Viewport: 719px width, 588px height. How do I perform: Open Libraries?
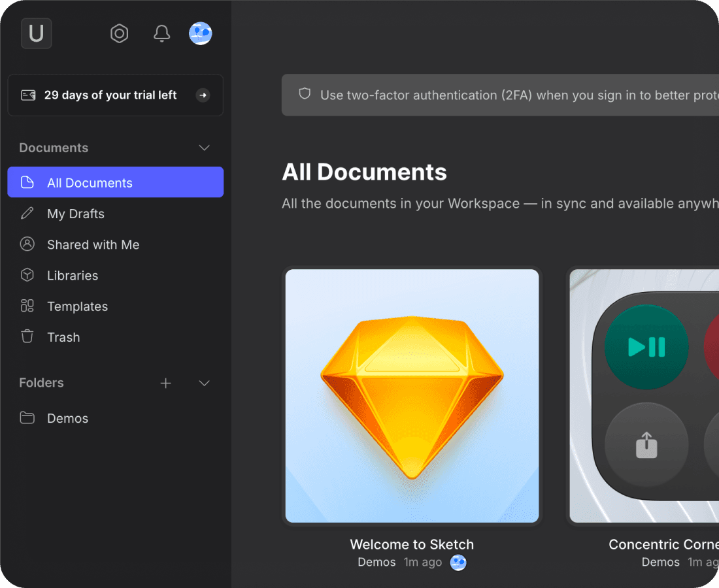[116, 275]
